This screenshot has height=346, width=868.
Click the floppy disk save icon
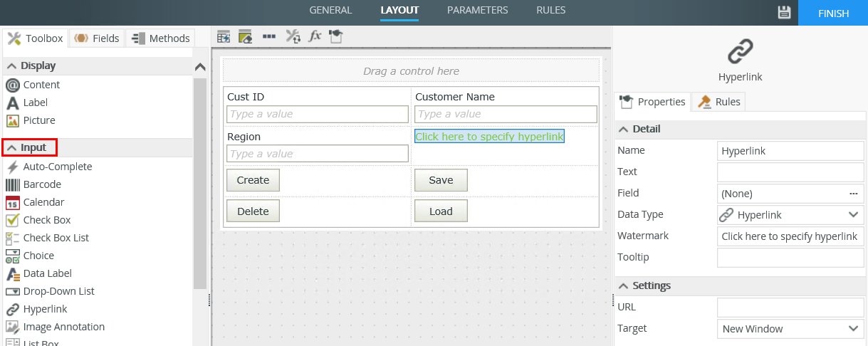click(x=783, y=12)
